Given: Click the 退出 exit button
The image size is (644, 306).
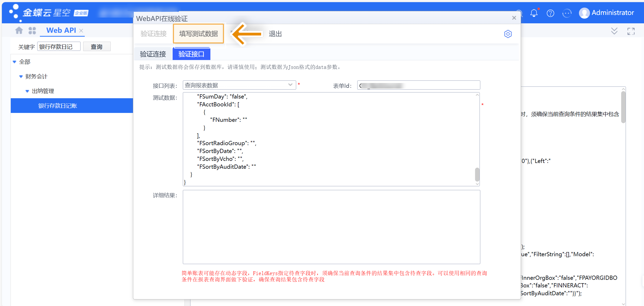Looking at the screenshot, I should (275, 34).
